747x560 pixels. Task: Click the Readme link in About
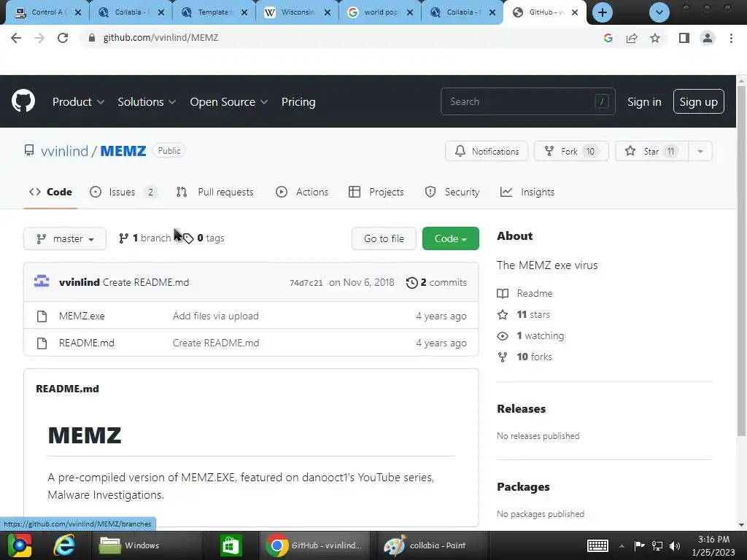[525, 293]
